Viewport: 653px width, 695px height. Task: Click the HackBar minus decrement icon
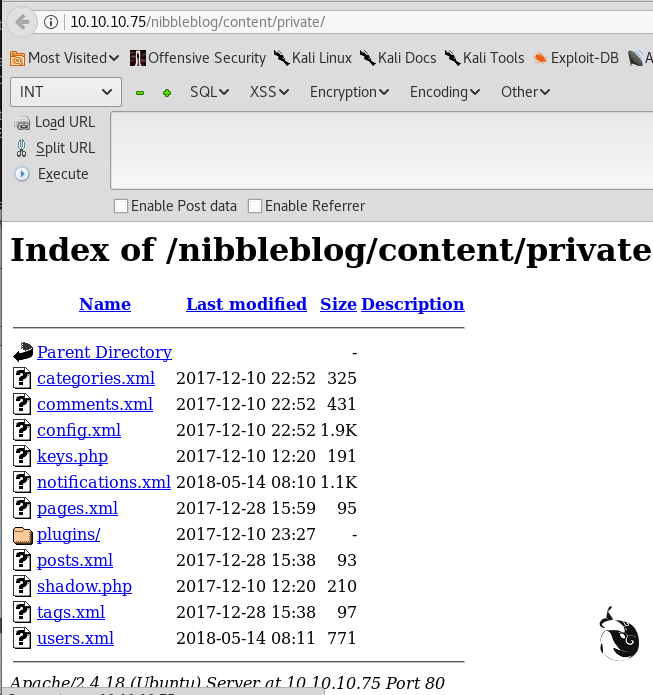tap(140, 92)
